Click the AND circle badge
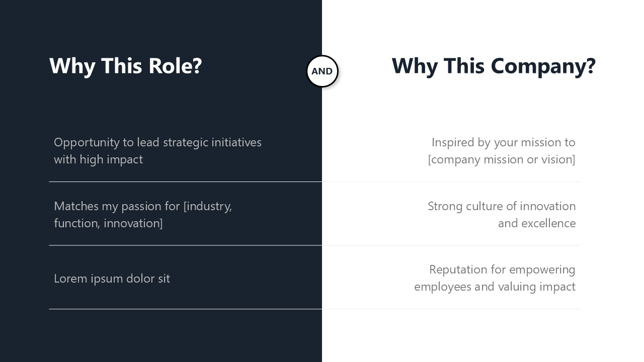 322,71
